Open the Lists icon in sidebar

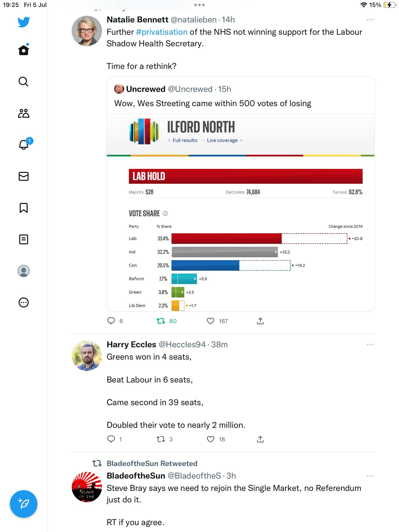tap(24, 239)
